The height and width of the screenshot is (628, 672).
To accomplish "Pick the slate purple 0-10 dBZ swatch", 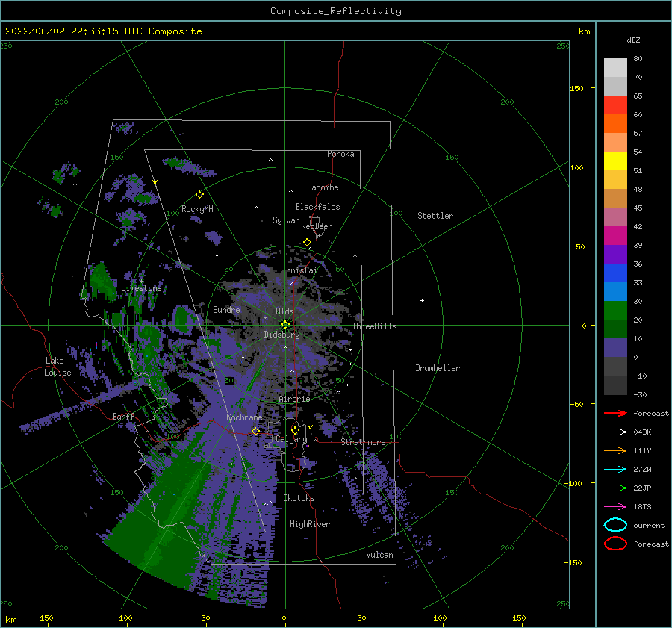I will tap(615, 348).
